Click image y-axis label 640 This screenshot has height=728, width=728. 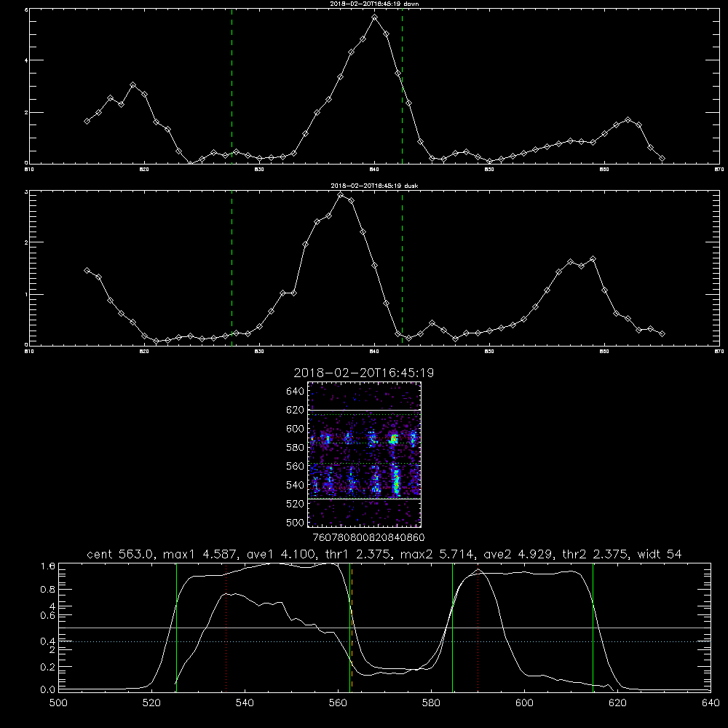coord(295,392)
